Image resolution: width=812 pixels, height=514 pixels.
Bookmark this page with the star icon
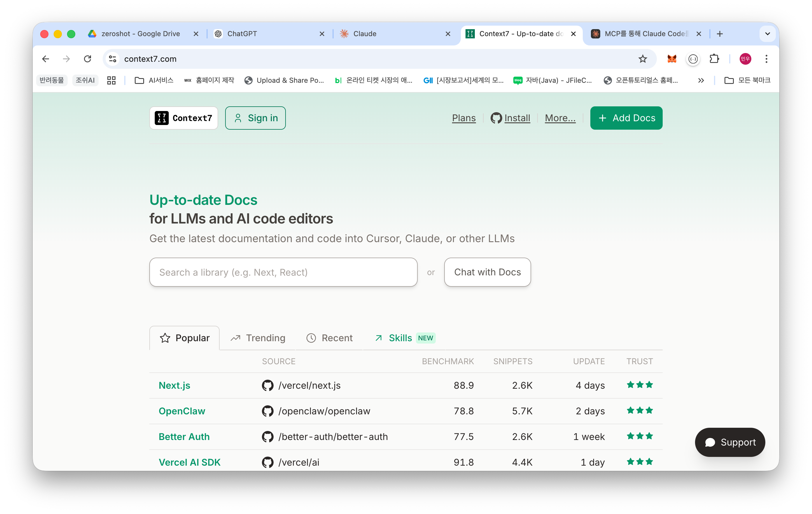click(x=643, y=59)
